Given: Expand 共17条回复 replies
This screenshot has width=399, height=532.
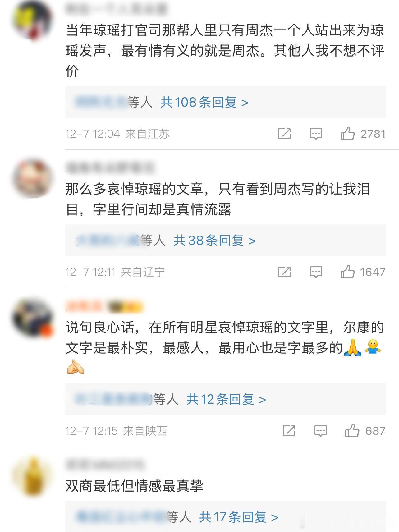Looking at the screenshot, I should pyautogui.click(x=239, y=517).
